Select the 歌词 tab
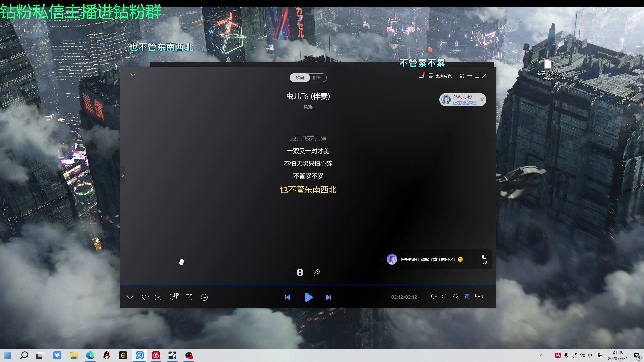 [x=300, y=77]
